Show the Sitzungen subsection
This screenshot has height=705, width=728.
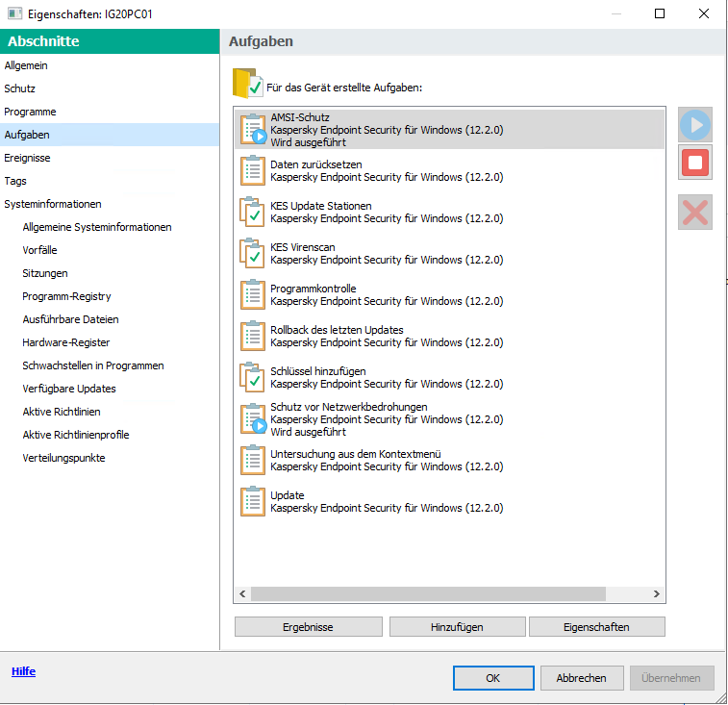(45, 273)
